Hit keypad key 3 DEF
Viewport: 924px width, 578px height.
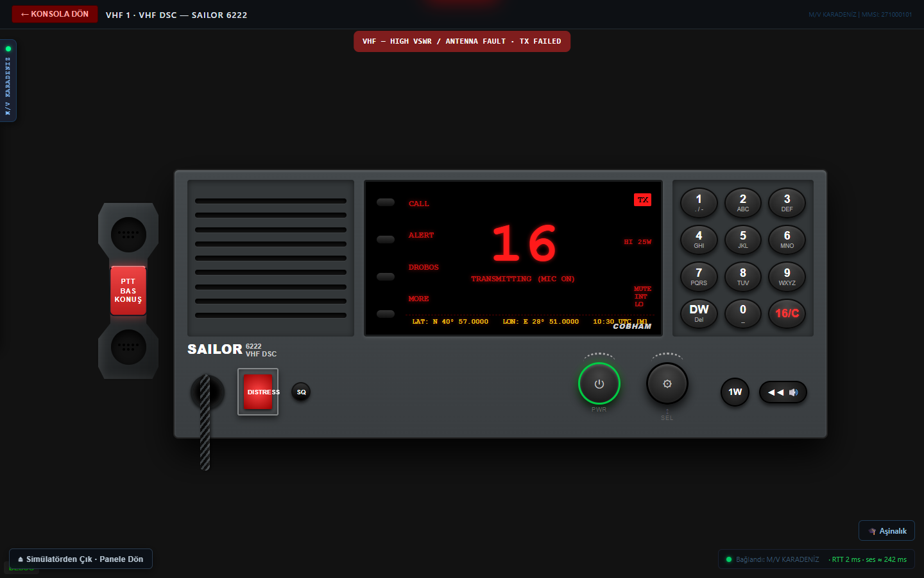[x=787, y=203]
